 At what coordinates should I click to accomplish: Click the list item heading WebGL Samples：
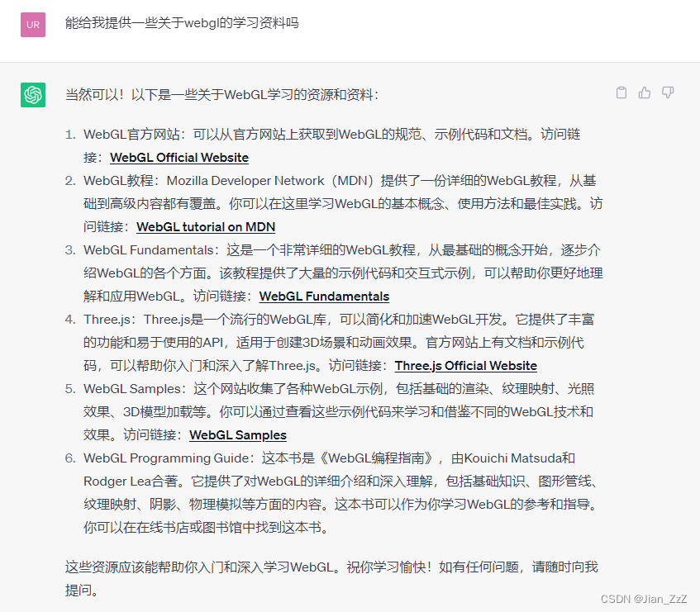pos(135,389)
